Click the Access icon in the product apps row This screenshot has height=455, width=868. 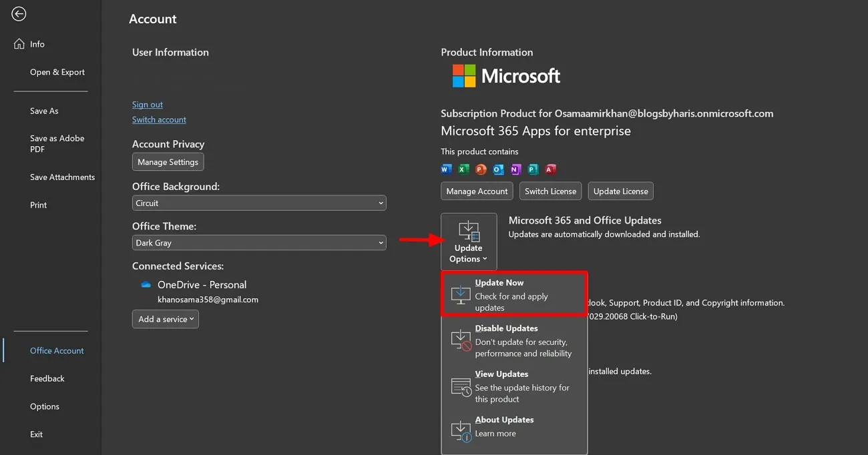coord(550,169)
